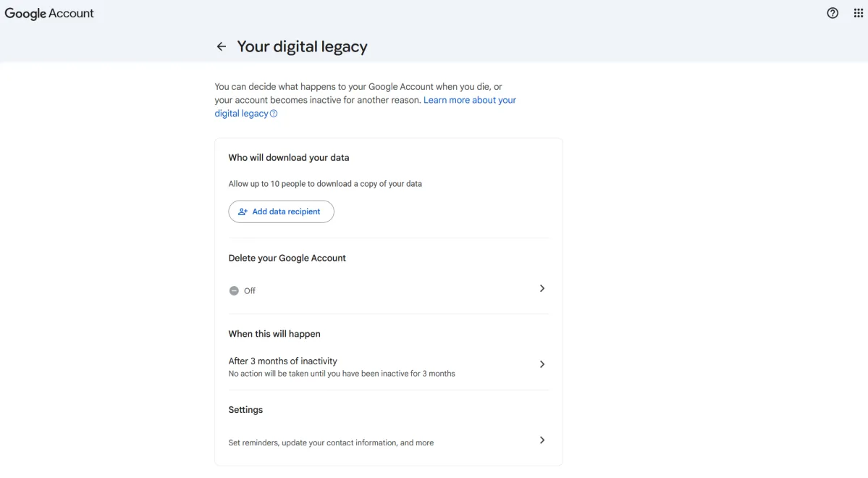
Task: Open Learn more about your digital legacy link
Action: [469, 100]
